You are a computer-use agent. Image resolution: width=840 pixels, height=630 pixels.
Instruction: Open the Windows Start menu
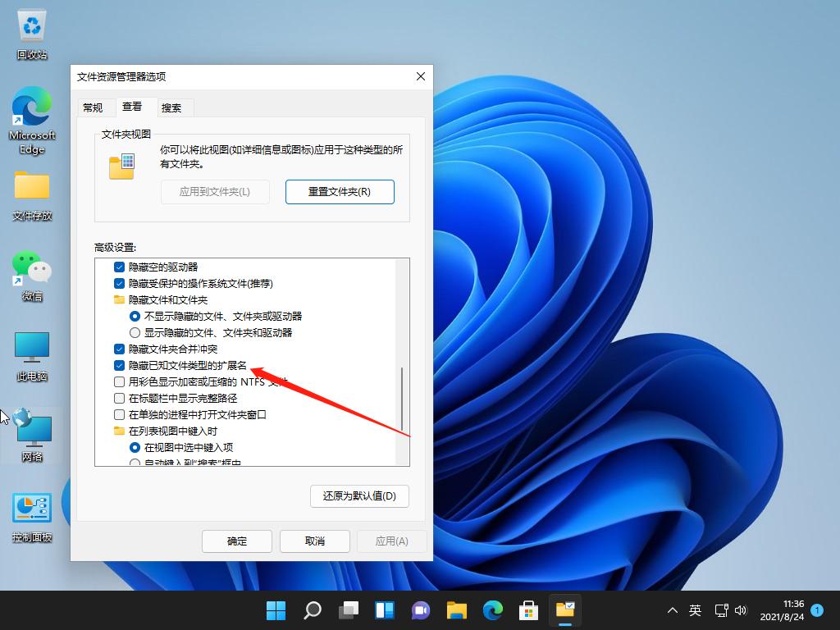[276, 610]
